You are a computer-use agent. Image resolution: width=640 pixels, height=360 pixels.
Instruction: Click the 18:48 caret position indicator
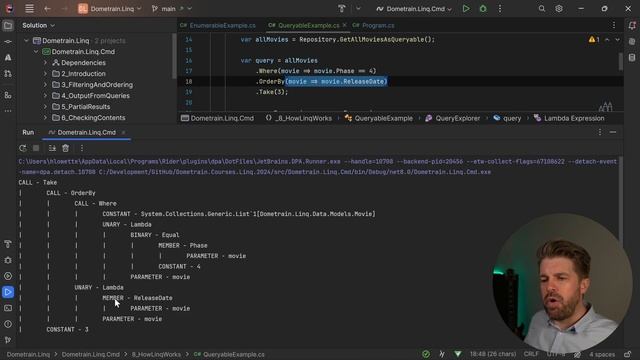(493, 354)
